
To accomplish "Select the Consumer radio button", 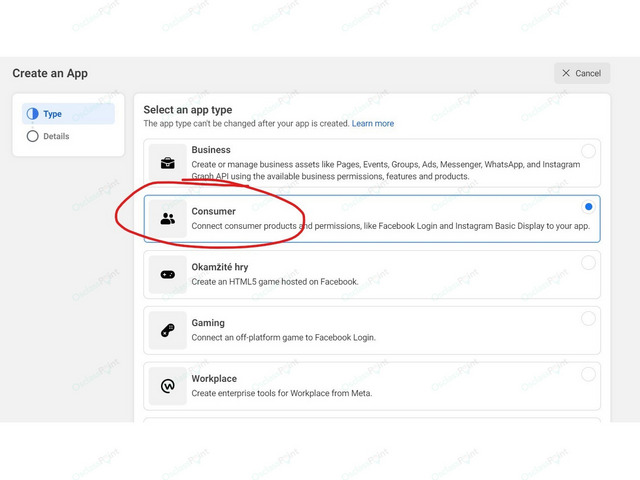I will 588,207.
